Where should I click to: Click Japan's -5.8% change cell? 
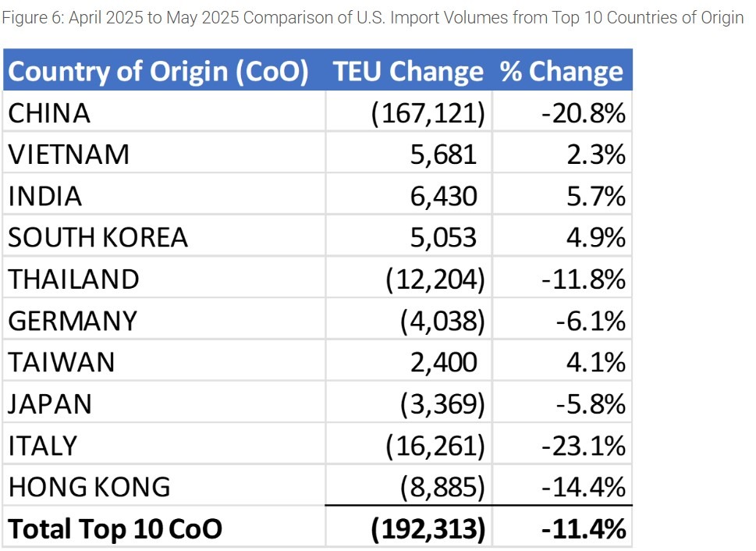590,404
